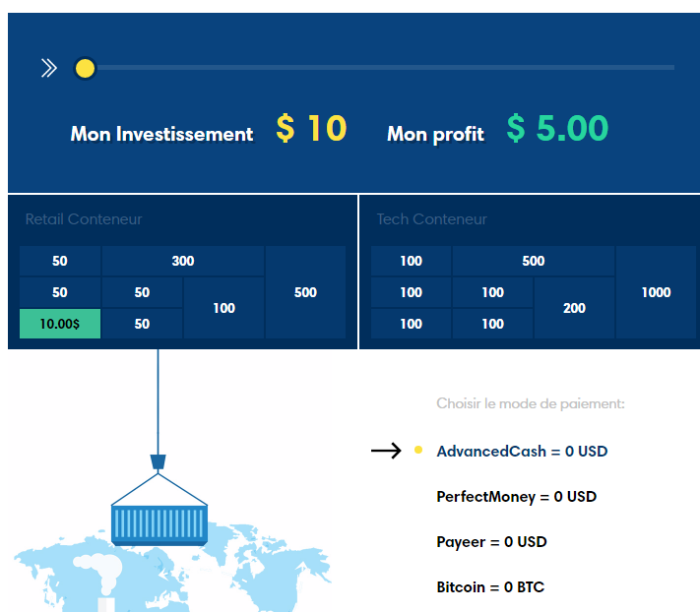The width and height of the screenshot is (700, 612).
Task: Pick the 500 Tech container block
Action: coord(534,261)
